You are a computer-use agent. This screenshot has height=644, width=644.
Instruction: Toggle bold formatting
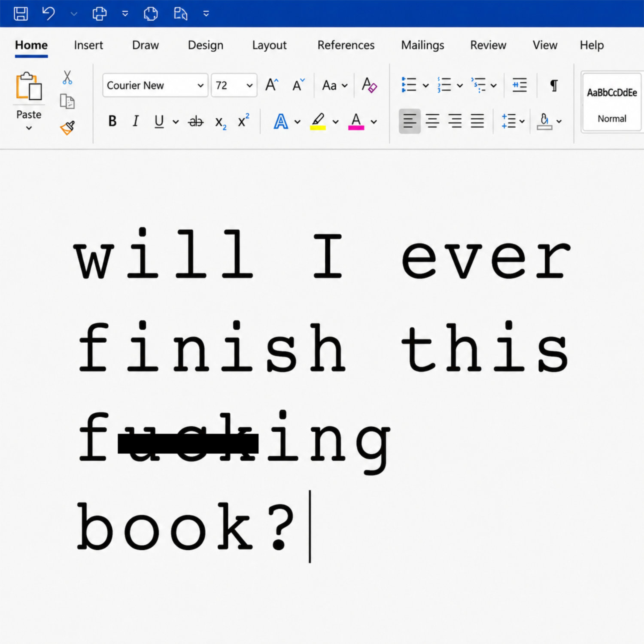point(113,121)
